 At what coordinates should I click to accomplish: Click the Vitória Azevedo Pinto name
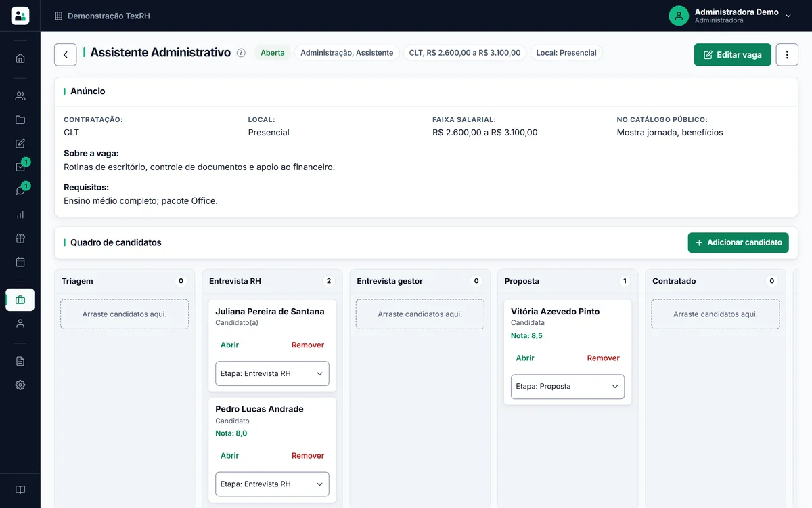pyautogui.click(x=555, y=312)
